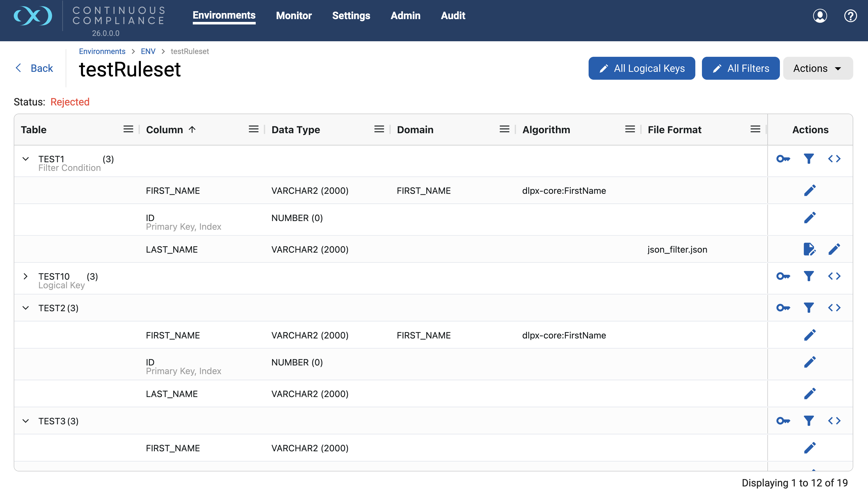Image resolution: width=868 pixels, height=490 pixels.
Task: Open the filter icon for TEST10 row
Action: (809, 276)
